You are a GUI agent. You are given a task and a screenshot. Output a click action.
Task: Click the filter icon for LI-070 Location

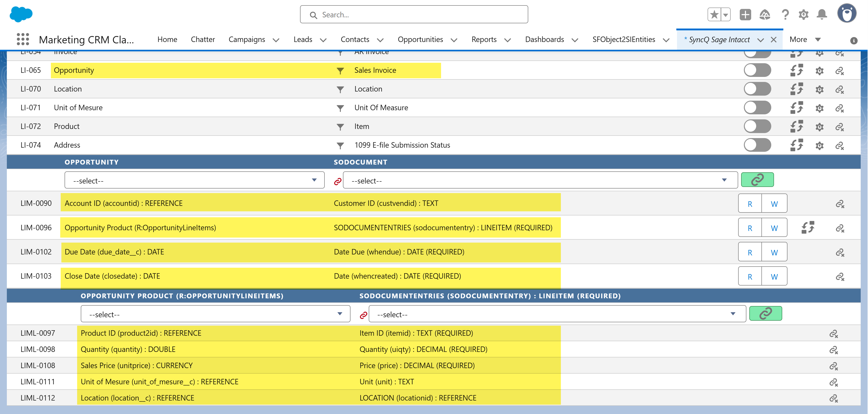click(340, 89)
